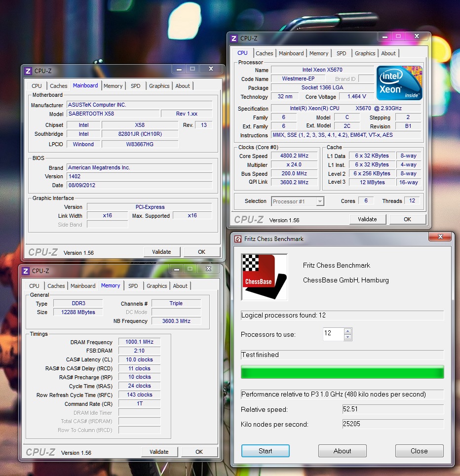460x476 pixels.
Task: Click Close button in Fritz Chess Benchmark
Action: (419, 451)
